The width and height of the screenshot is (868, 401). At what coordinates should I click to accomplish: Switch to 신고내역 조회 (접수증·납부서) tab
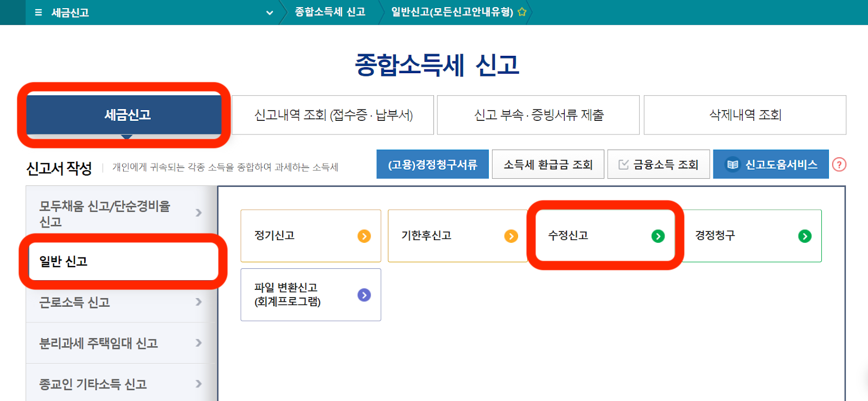tap(333, 115)
